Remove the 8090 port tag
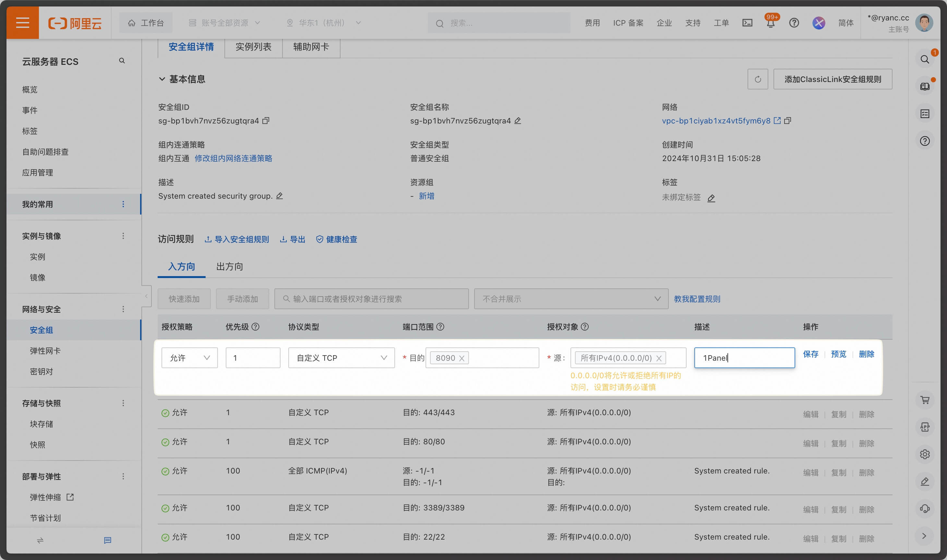The width and height of the screenshot is (947, 560). coord(462,358)
